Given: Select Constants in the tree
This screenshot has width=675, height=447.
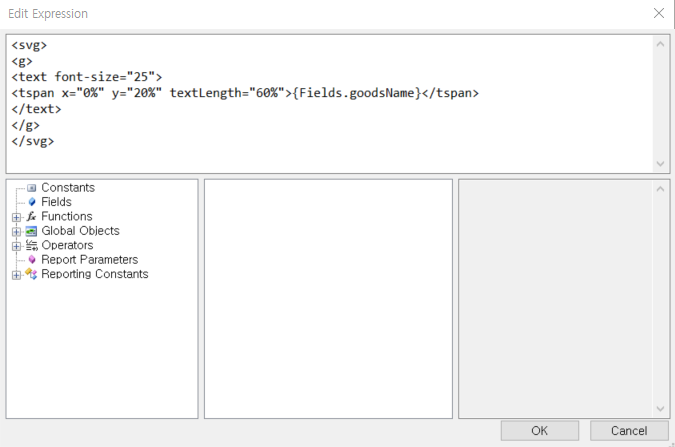Looking at the screenshot, I should 68,188.
